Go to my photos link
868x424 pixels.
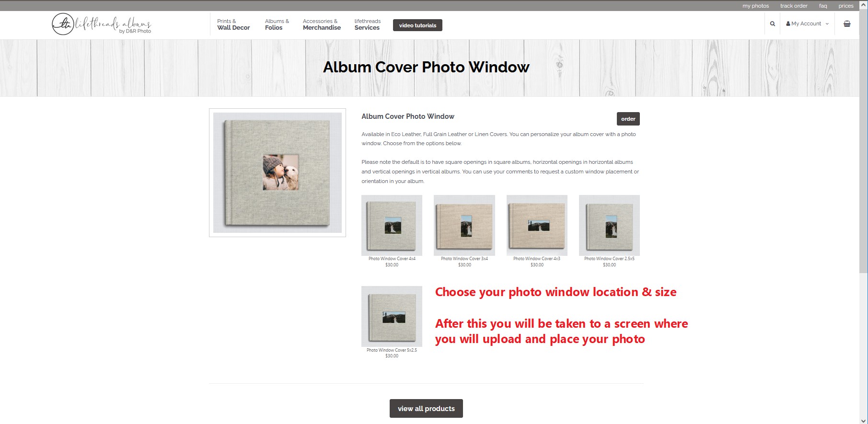click(755, 6)
